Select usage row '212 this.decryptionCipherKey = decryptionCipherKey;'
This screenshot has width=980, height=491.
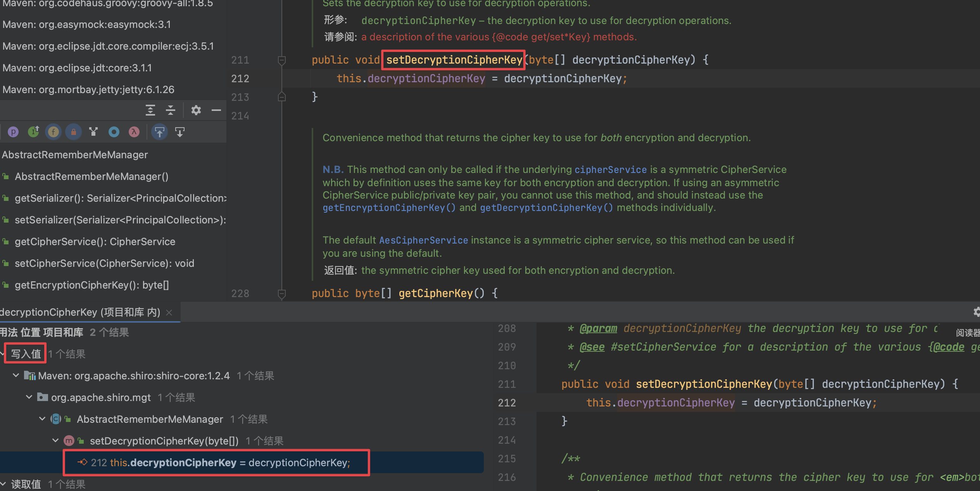[x=242, y=462]
